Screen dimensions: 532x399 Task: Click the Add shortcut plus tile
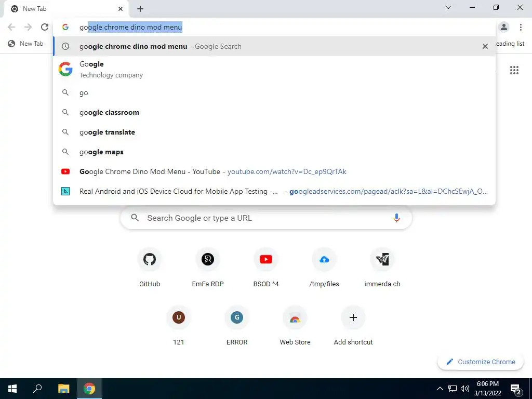[x=353, y=326]
